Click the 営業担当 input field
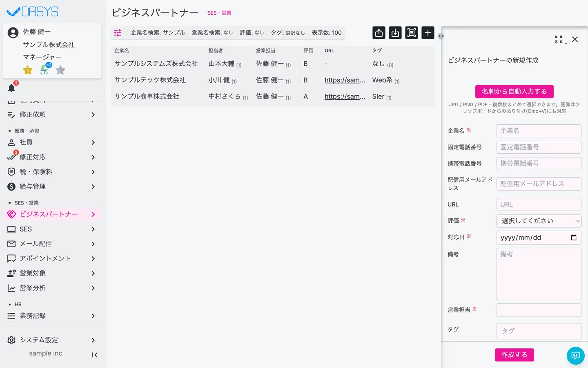This screenshot has width=588, height=368. click(x=539, y=310)
